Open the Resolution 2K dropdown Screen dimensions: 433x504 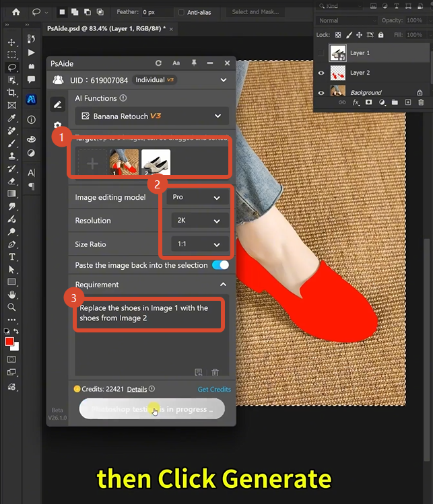pos(199,221)
